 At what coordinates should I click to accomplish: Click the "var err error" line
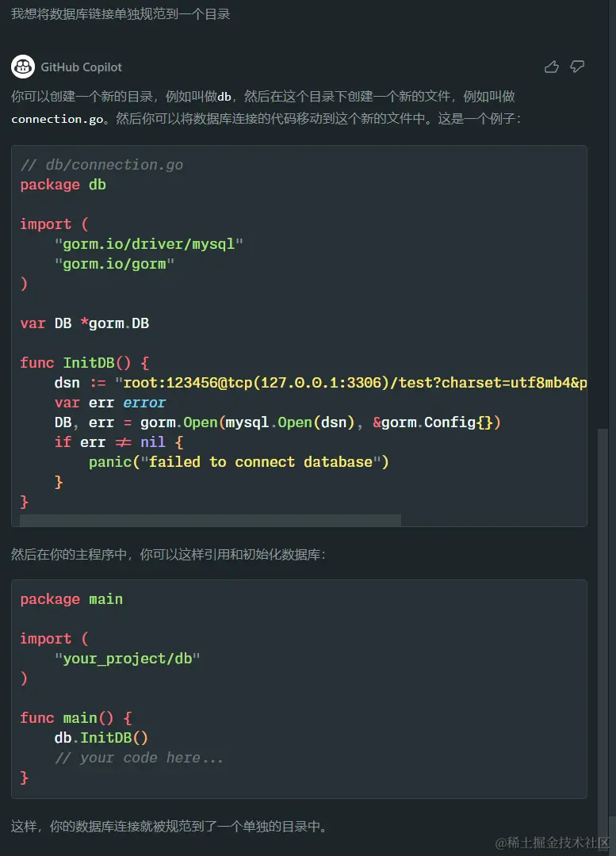(109, 403)
